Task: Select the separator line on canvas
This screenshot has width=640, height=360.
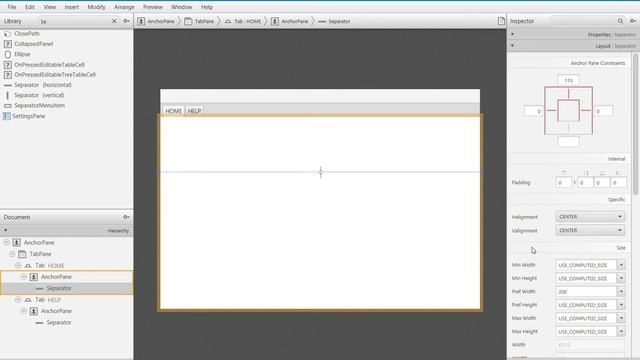Action: tap(320, 172)
